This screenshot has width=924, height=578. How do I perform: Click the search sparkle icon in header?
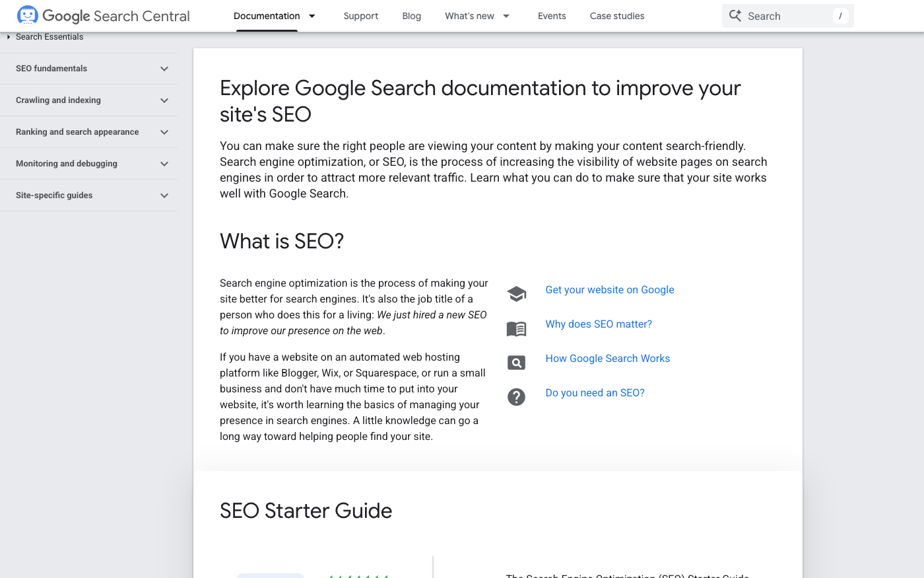(x=735, y=16)
